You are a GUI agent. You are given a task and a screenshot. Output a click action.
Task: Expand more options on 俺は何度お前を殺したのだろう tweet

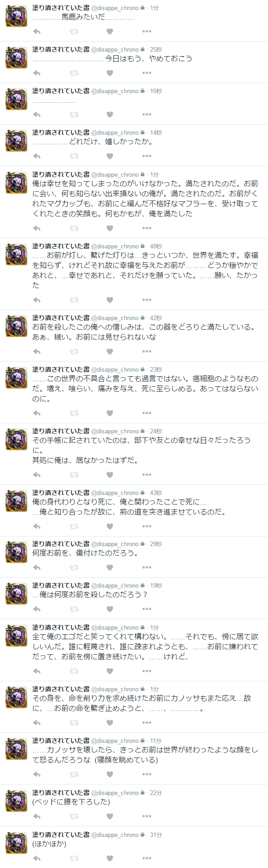tap(146, 609)
